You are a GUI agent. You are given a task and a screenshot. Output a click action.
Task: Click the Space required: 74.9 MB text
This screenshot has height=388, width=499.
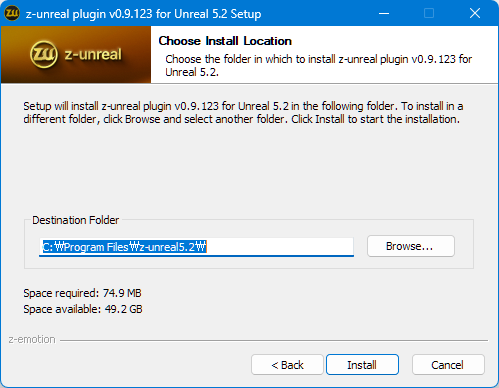(82, 293)
